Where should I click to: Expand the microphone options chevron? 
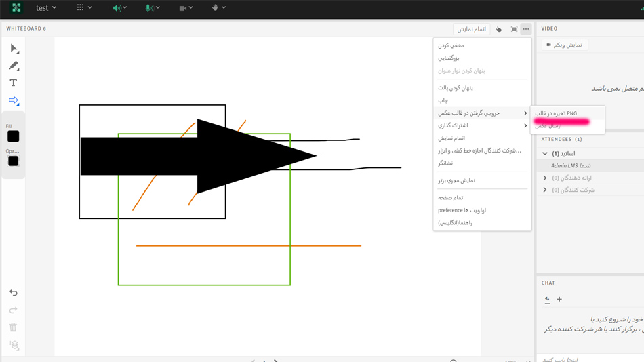[158, 7]
